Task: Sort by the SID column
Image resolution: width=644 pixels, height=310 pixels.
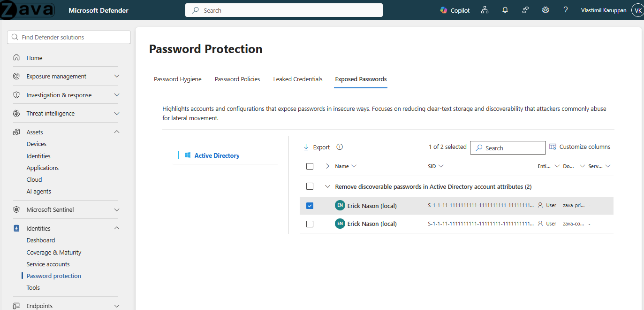Action: (x=436, y=166)
